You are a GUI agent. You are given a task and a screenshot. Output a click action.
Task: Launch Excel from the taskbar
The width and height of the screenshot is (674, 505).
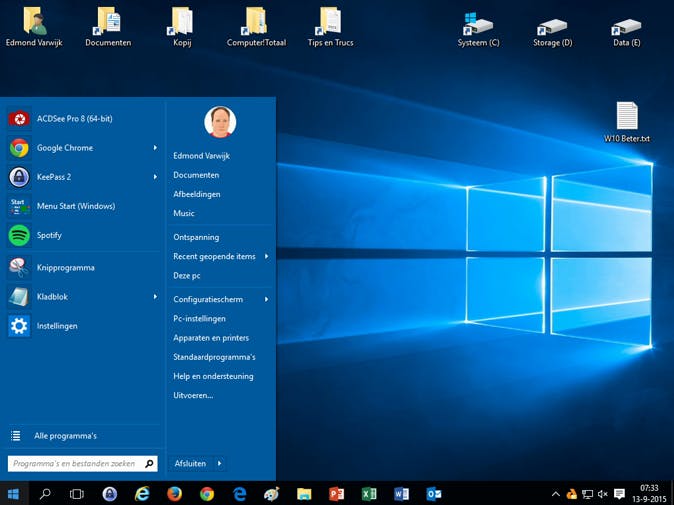coord(368,494)
